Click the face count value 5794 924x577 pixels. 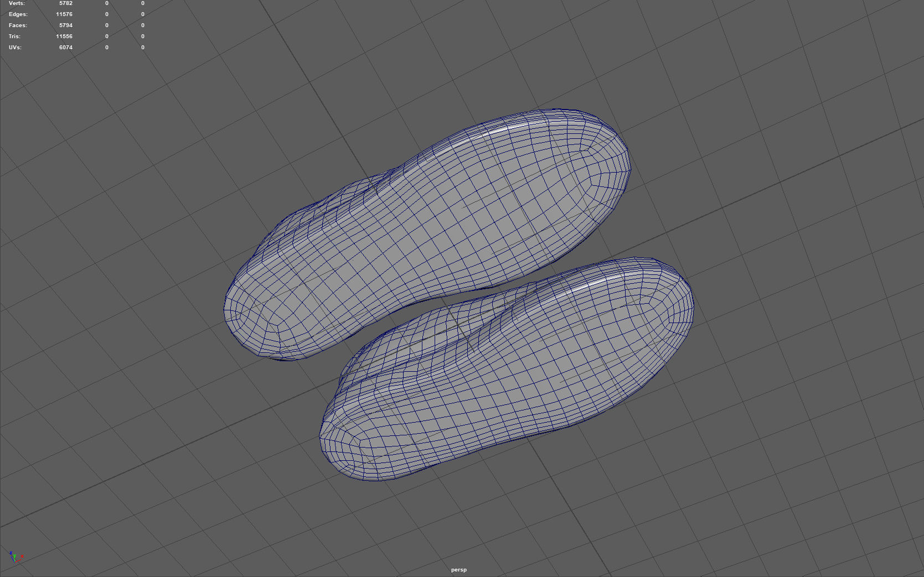66,25
